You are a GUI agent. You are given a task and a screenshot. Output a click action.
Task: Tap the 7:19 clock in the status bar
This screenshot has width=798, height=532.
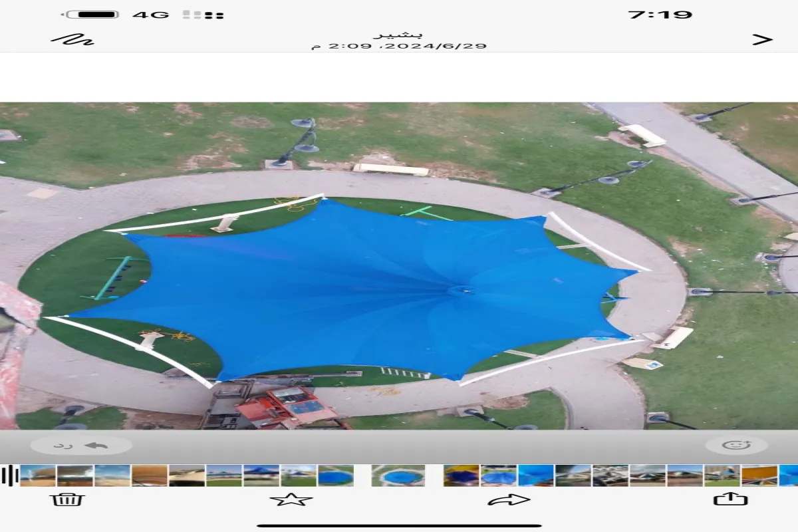click(660, 15)
